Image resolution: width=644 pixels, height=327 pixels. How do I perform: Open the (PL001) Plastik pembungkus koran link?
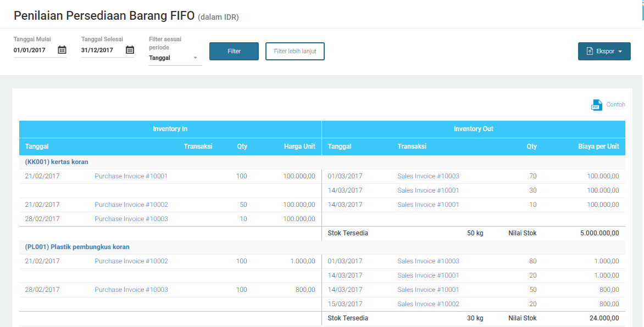click(77, 247)
